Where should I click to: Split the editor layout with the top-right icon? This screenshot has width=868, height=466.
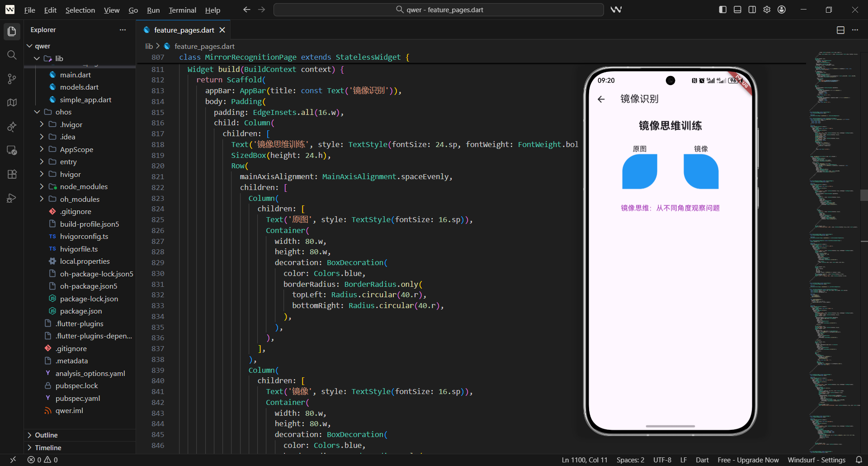pos(840,30)
